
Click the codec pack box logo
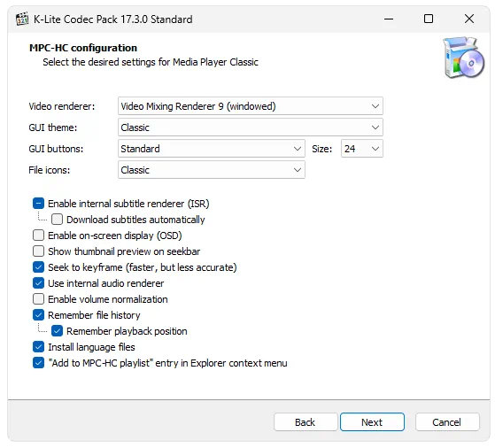pos(463,58)
